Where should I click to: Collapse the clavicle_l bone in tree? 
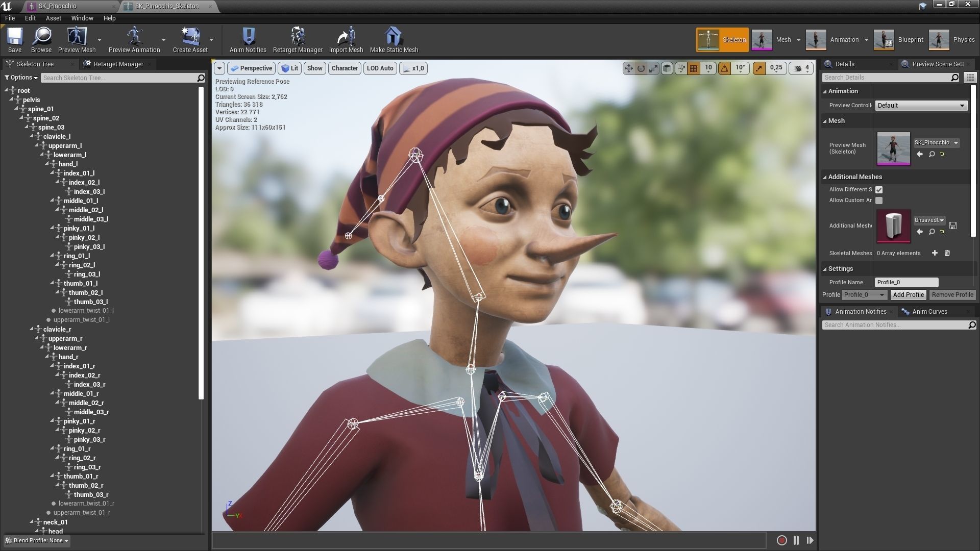[32, 136]
